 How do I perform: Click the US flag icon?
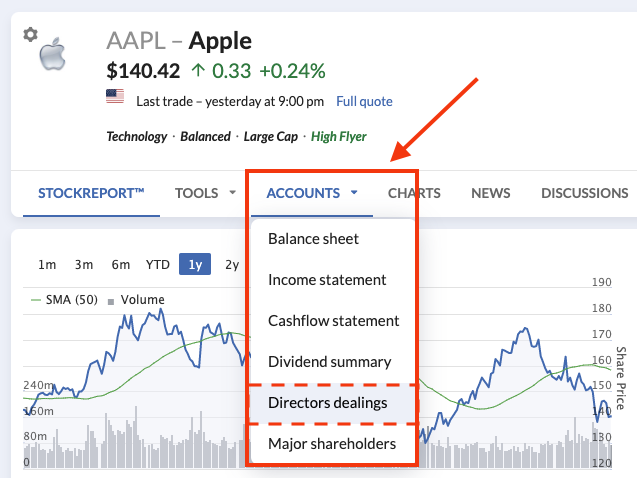pyautogui.click(x=114, y=97)
